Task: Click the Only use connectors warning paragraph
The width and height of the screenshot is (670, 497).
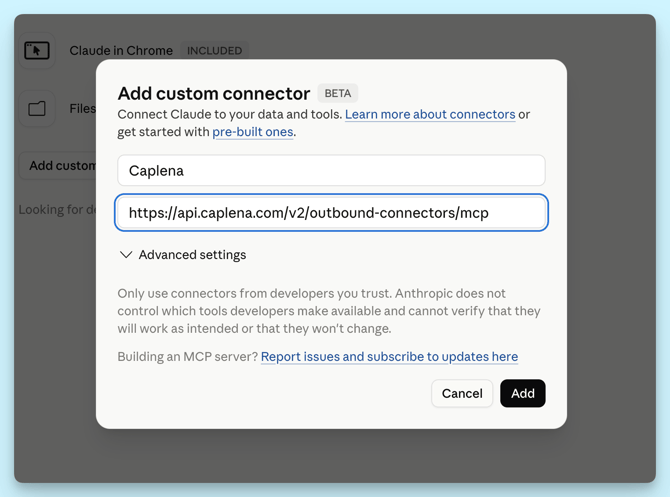Action: click(x=329, y=311)
